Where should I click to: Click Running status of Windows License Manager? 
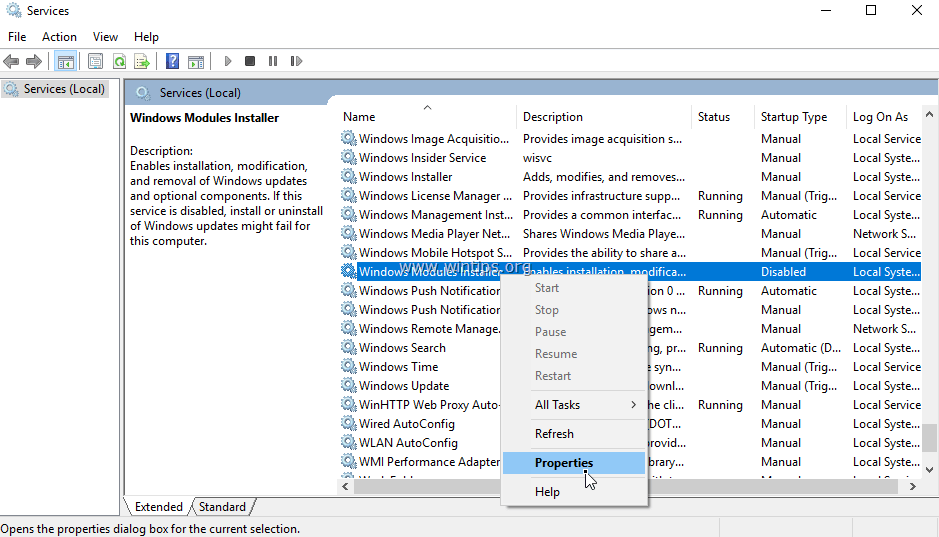tap(720, 196)
